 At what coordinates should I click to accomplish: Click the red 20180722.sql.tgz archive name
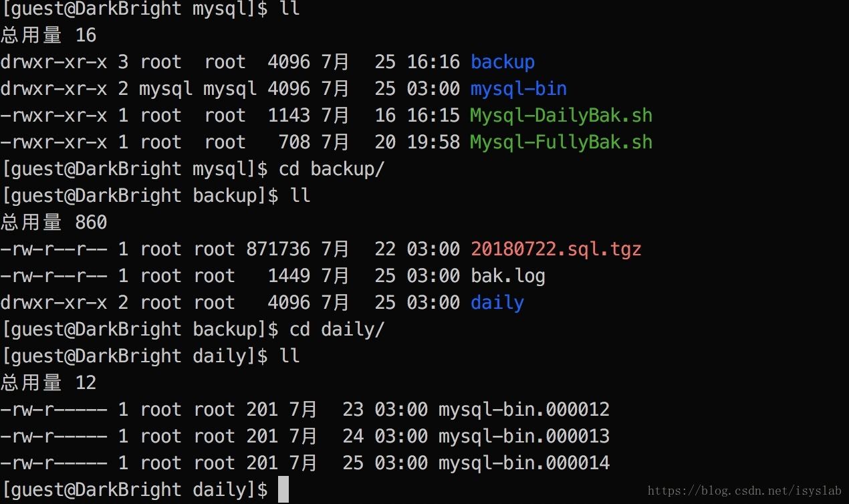[556, 249]
